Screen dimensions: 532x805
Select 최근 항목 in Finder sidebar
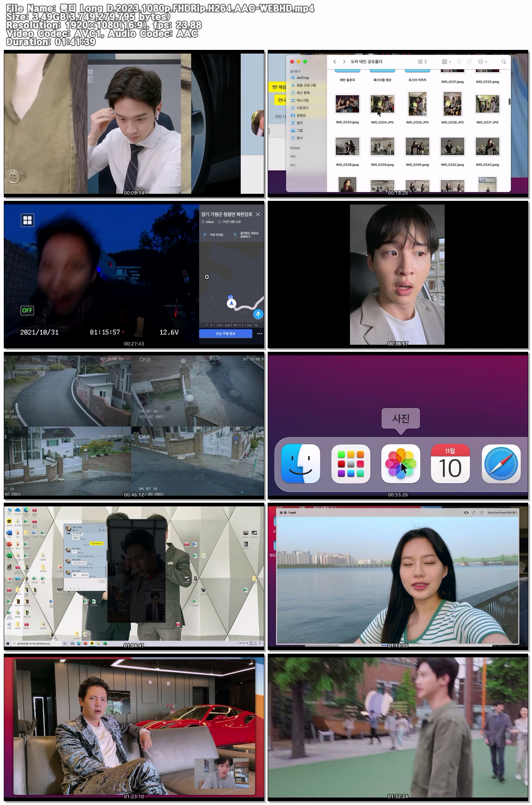(x=300, y=93)
